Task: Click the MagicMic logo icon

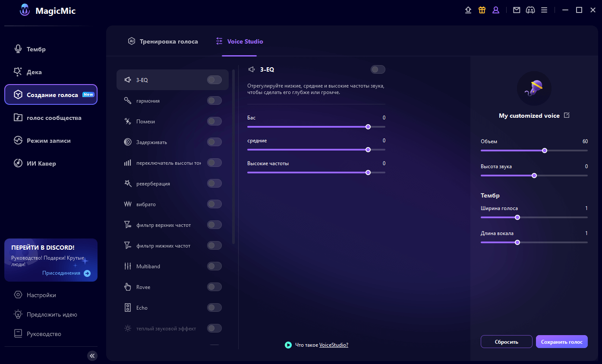Action: [x=25, y=11]
